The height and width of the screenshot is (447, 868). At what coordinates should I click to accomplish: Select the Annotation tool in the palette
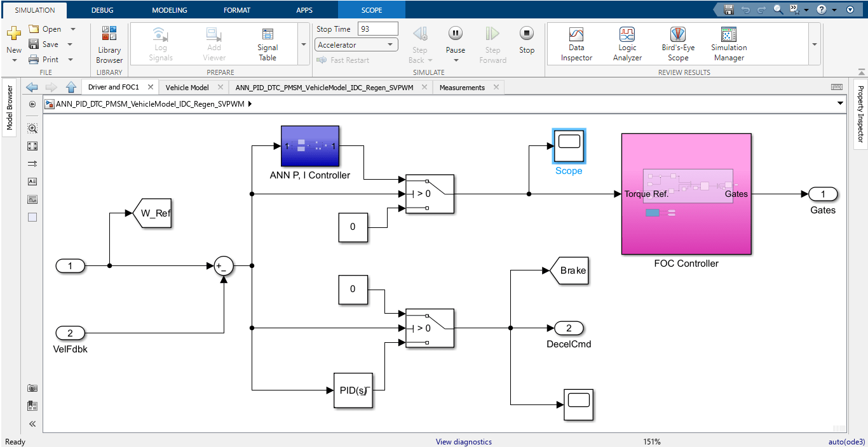[32, 181]
